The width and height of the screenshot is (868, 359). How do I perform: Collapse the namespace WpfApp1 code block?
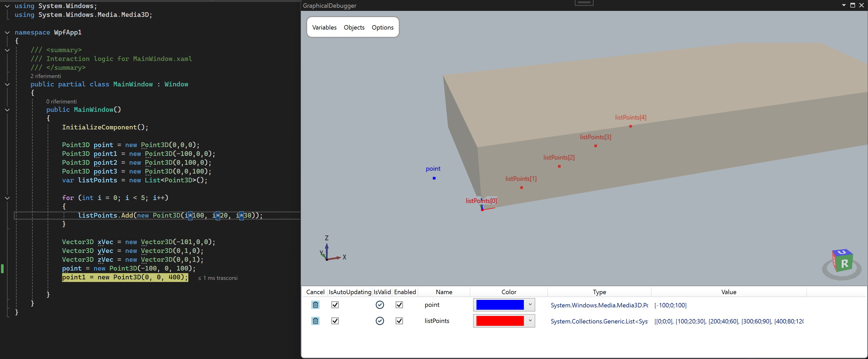point(7,32)
